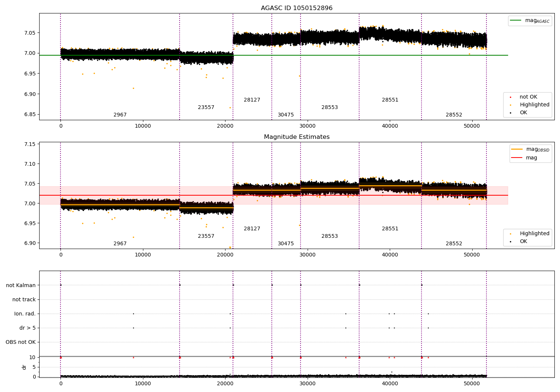Click obsid label 23557 in middle plot
Screen dimensions: 560x392
[206, 236]
